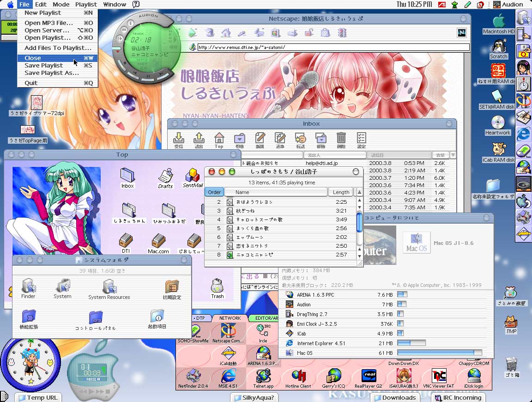
Task: Click the trash delete icon in Inbox toolbar
Action: pos(341,140)
